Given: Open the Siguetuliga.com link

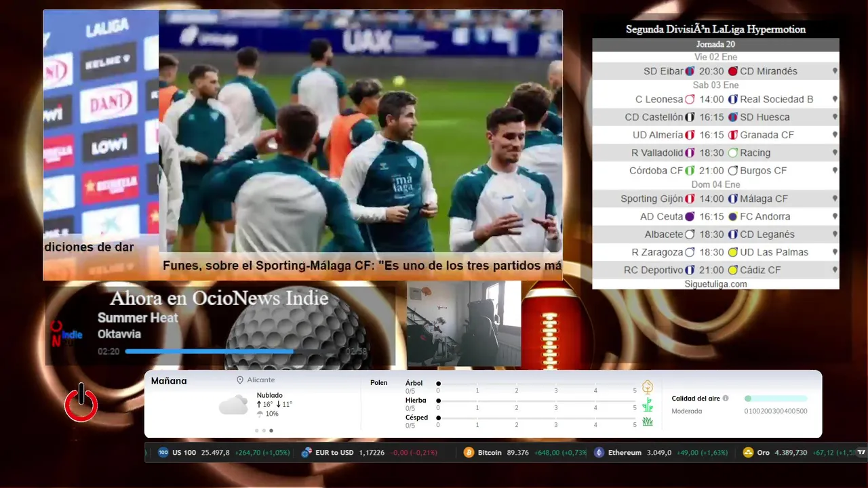Looking at the screenshot, I should click(715, 284).
